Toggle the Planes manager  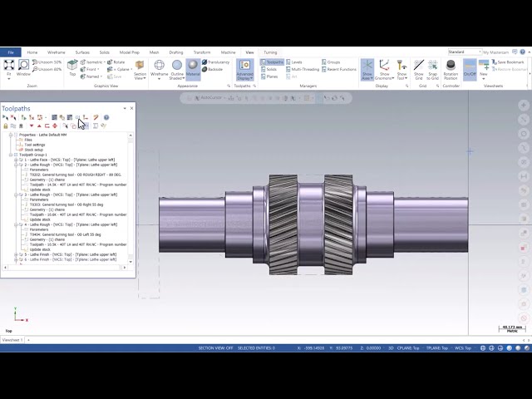tap(269, 76)
